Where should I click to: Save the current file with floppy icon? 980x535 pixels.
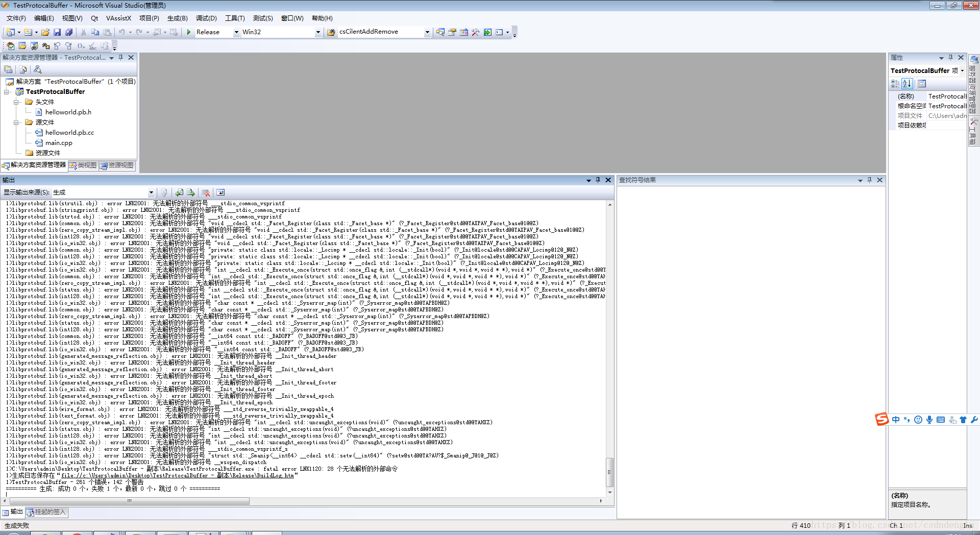[x=57, y=32]
